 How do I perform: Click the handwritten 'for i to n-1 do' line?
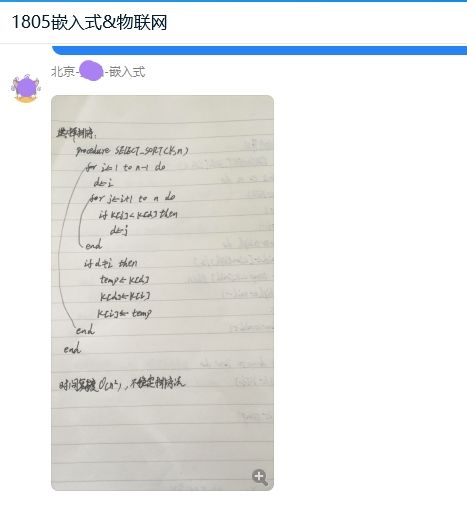[x=125, y=167]
